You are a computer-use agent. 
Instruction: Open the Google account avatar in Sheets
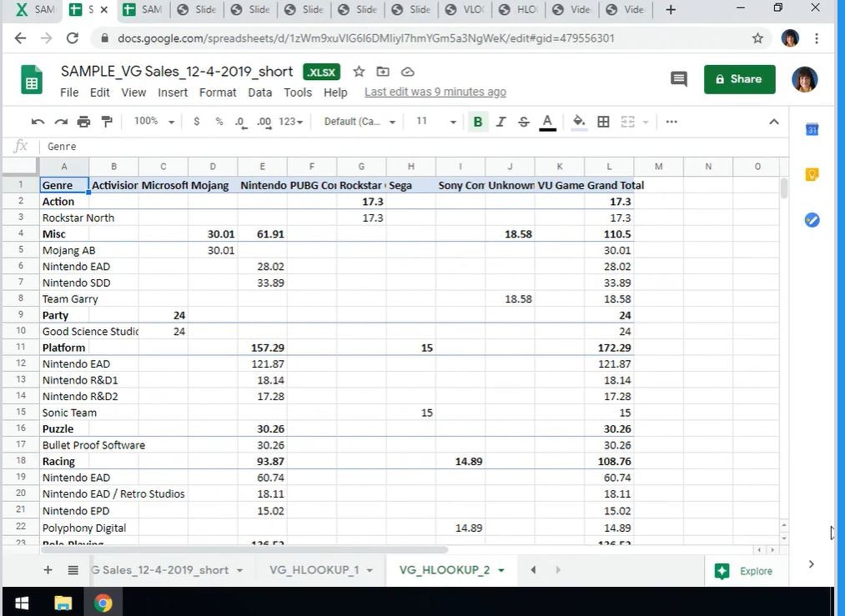click(x=805, y=80)
